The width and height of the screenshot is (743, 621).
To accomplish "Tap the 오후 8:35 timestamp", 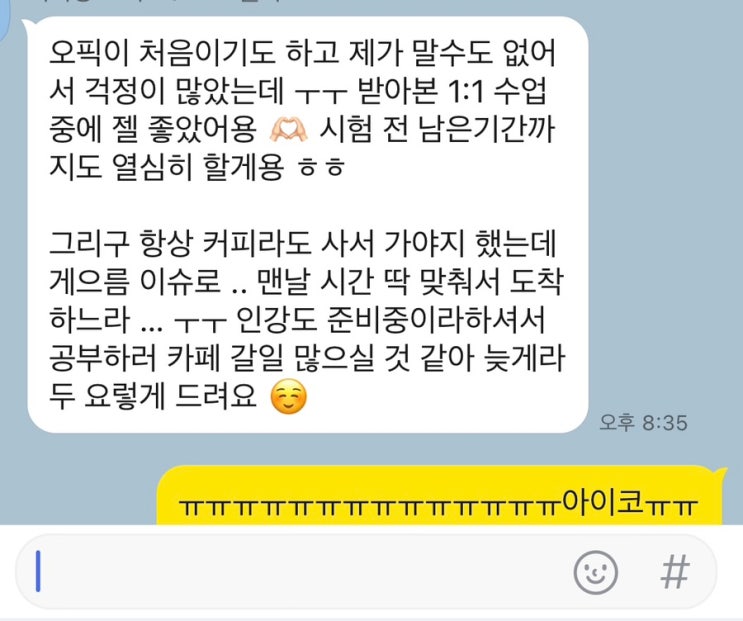I will pos(643,423).
